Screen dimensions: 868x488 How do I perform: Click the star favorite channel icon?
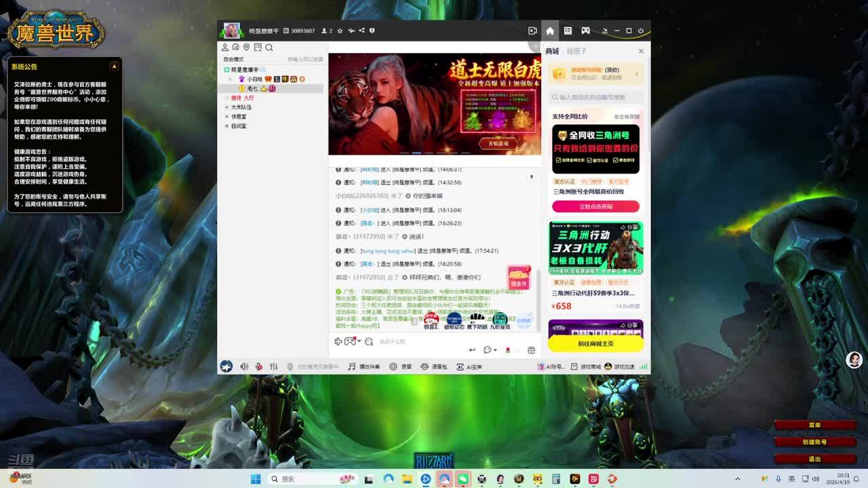[x=340, y=30]
